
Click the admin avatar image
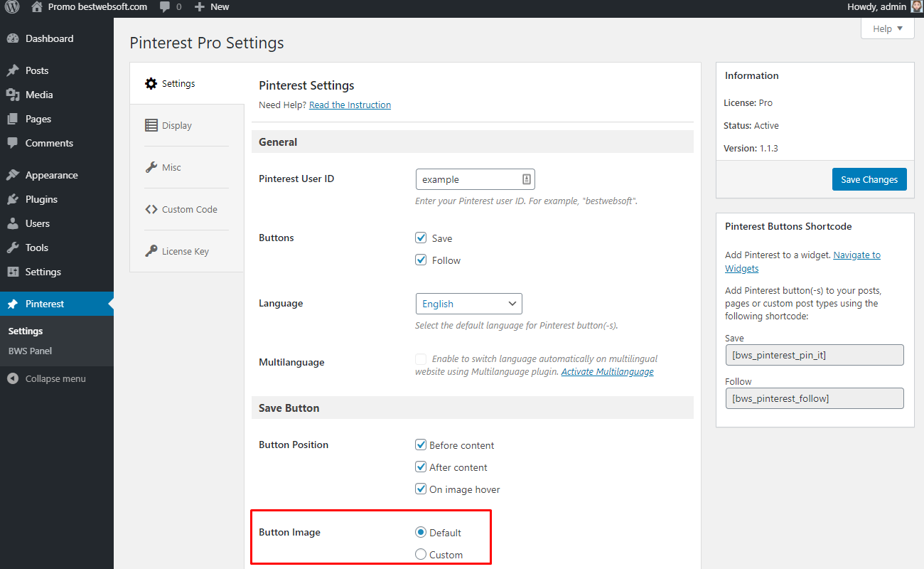click(916, 6)
